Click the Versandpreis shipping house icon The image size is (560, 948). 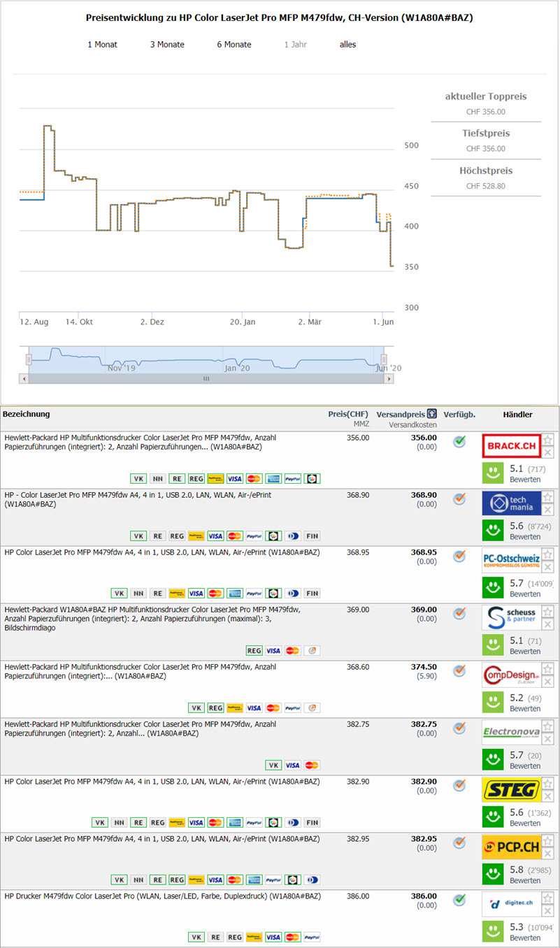click(432, 414)
